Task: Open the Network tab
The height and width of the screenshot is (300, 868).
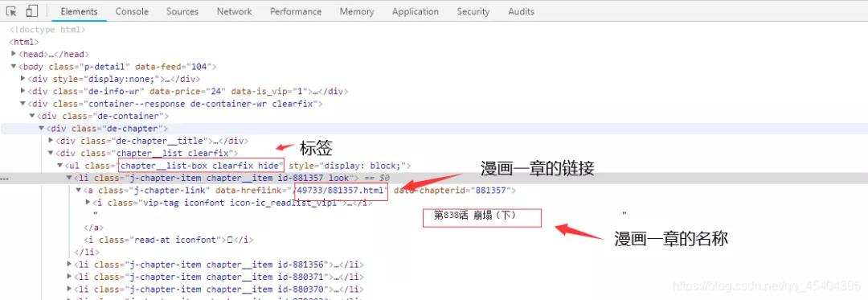Action: (234, 11)
